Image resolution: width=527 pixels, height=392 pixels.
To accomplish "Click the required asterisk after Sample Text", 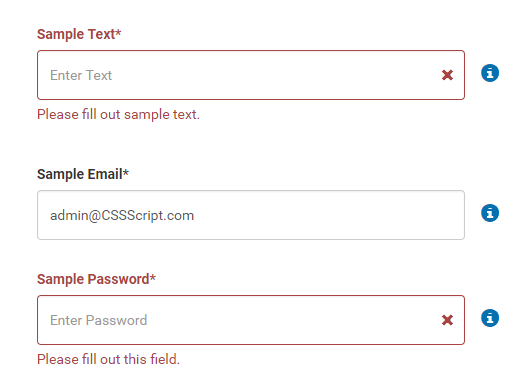I will click(118, 32).
